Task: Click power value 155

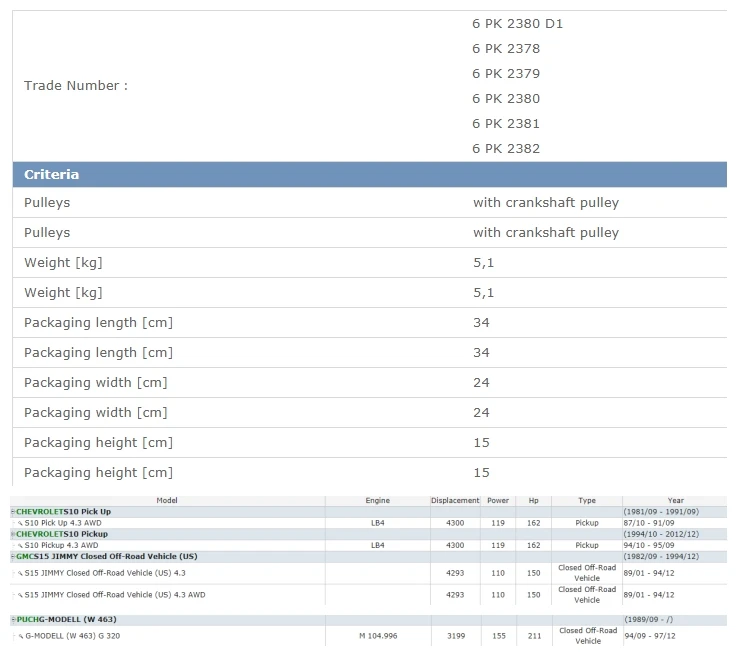Action: coord(499,636)
